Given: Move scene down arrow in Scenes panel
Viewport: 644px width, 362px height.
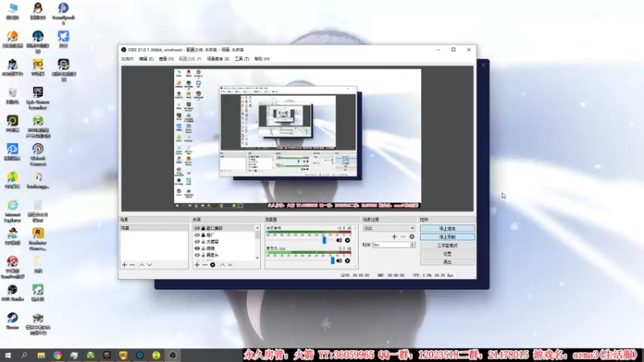Looking at the screenshot, I should tap(150, 265).
